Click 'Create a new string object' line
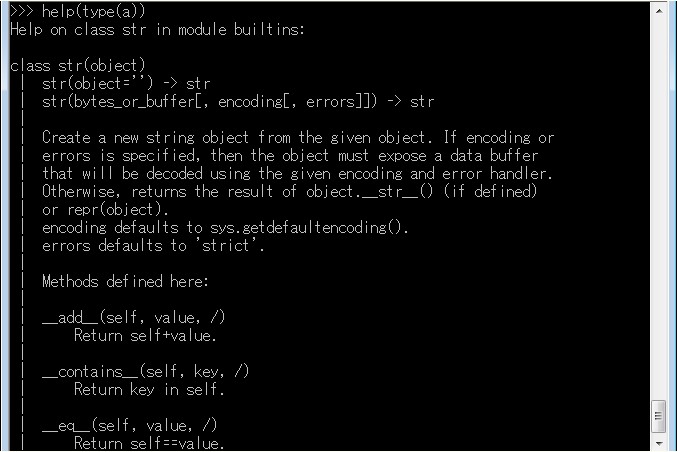 pos(298,137)
